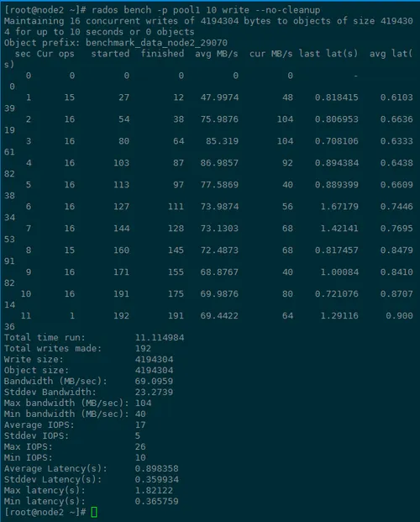Click Average IOPS value 17

tap(140, 425)
